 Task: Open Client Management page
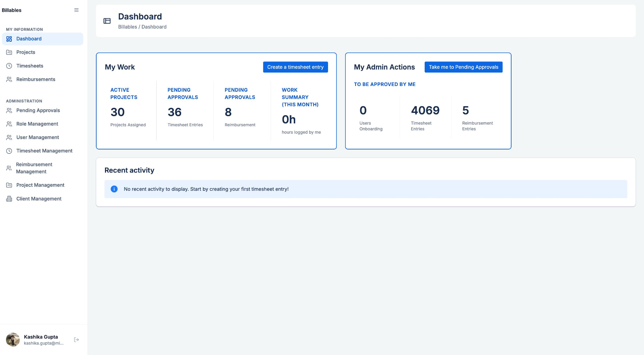pos(43,199)
